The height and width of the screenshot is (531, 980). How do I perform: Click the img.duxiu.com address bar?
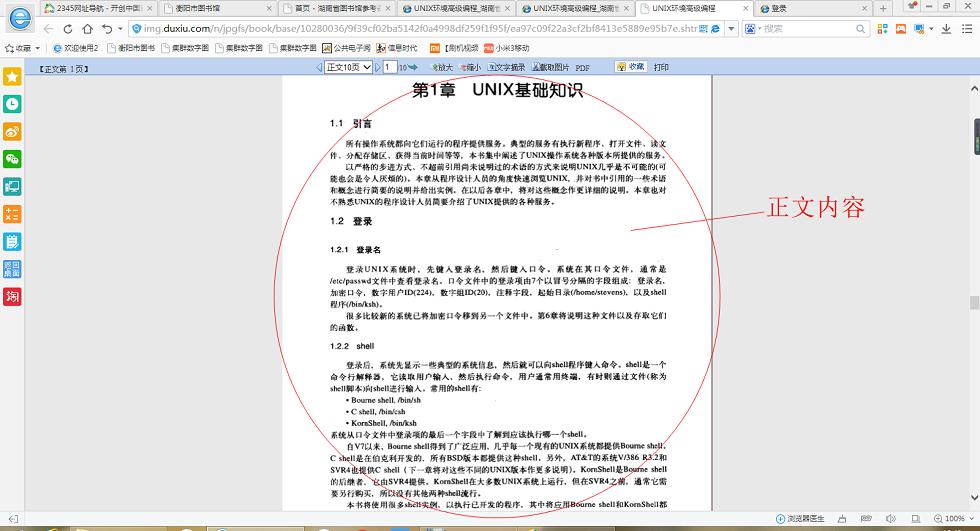tap(419, 29)
